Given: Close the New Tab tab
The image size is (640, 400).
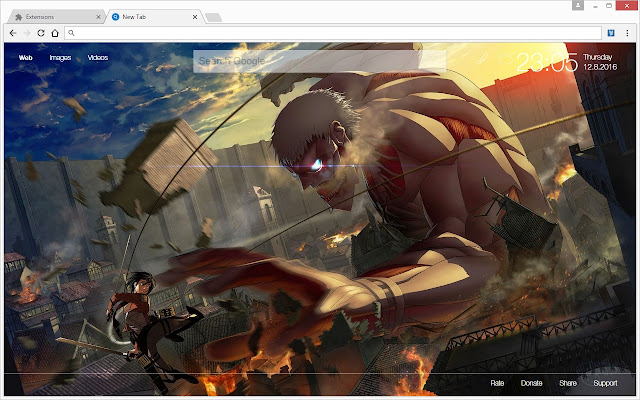Looking at the screenshot, I should (x=195, y=17).
